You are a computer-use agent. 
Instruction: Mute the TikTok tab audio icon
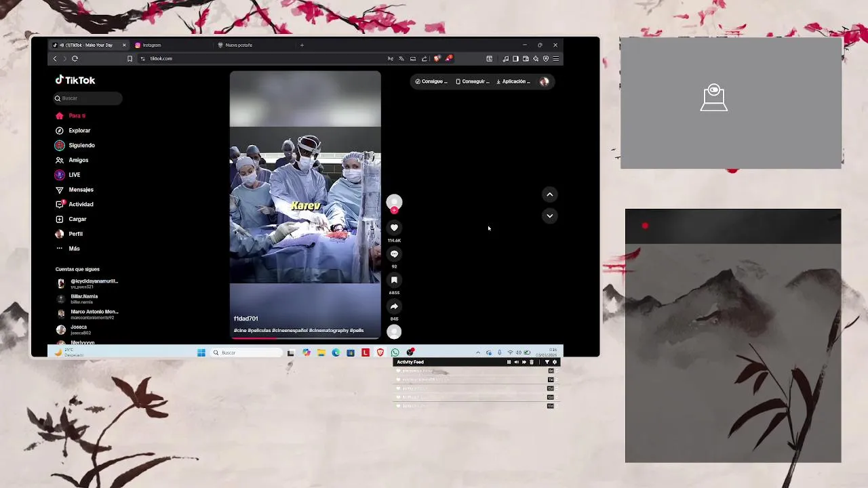tap(62, 45)
